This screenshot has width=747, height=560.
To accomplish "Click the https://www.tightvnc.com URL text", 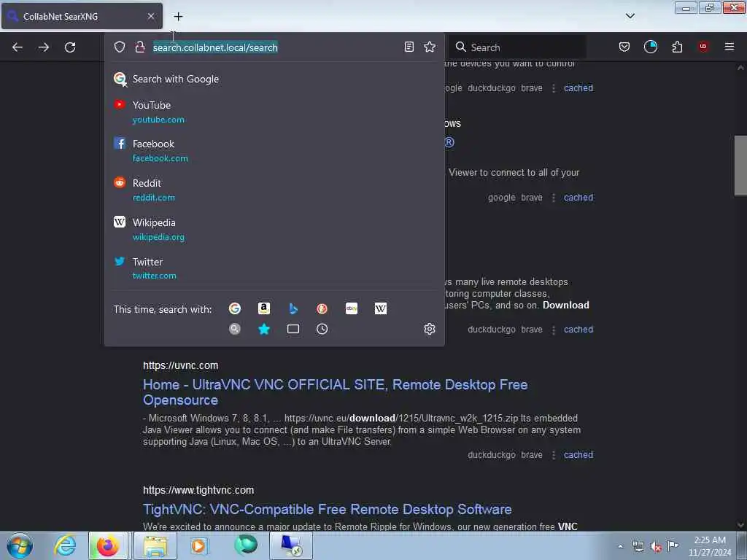I will pos(198,491).
